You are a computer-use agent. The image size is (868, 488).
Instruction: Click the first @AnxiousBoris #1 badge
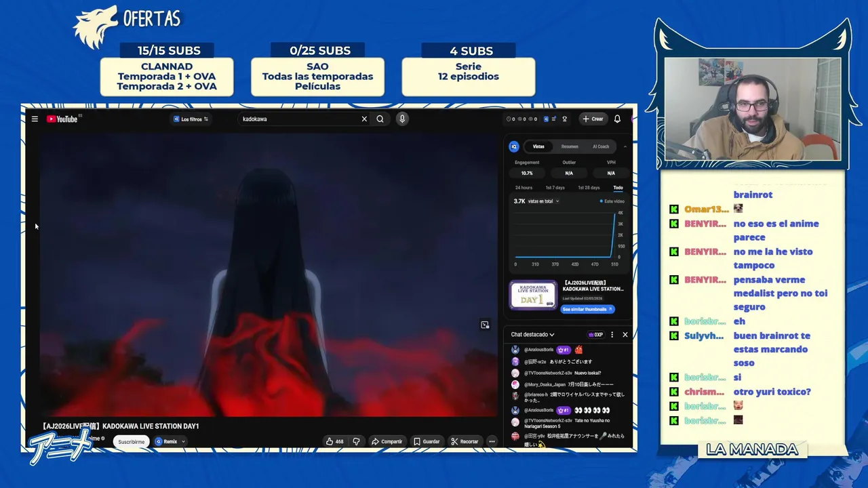coord(564,350)
